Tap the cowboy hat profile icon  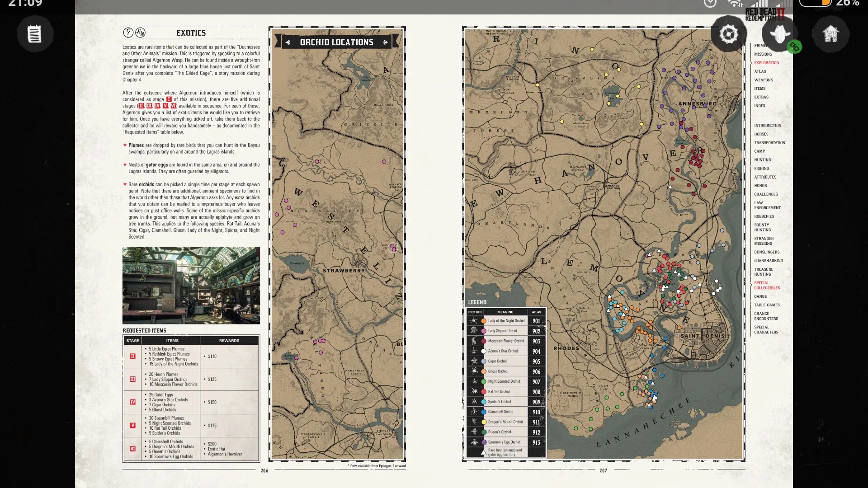coord(779,34)
